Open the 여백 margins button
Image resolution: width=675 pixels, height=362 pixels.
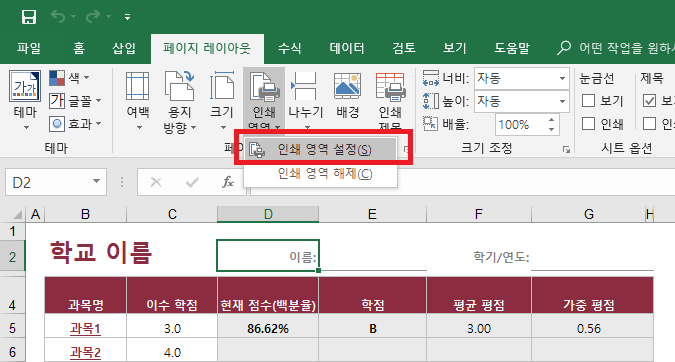(x=138, y=101)
